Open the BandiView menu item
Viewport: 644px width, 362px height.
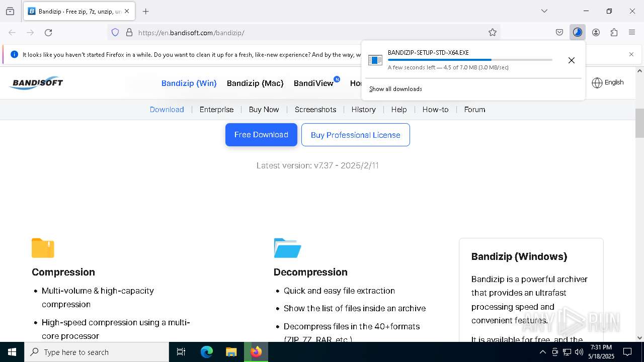314,83
